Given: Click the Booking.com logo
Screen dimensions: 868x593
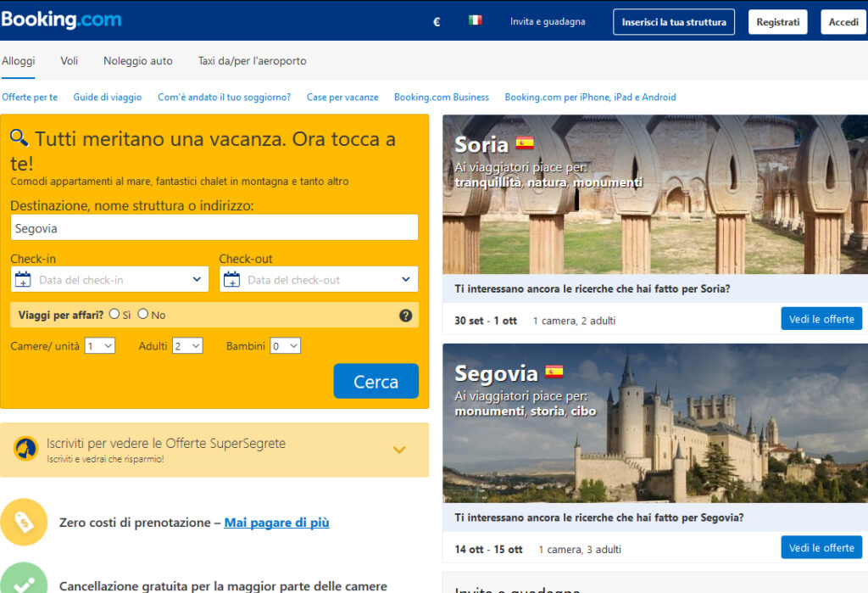Looking at the screenshot, I should coord(61,20).
